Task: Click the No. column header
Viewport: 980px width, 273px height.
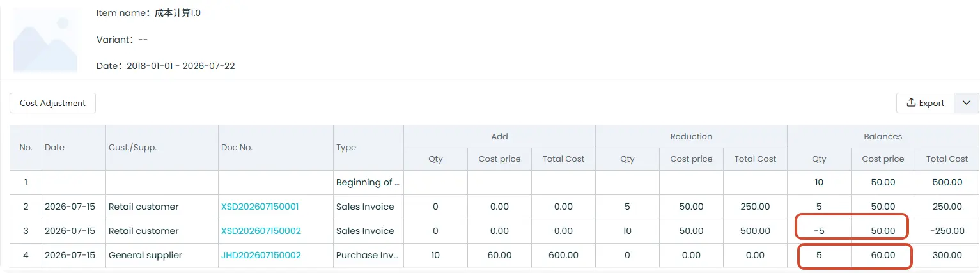Action: tap(26, 148)
